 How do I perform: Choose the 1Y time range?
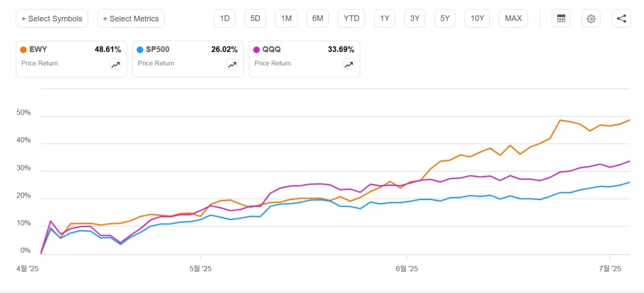point(384,18)
